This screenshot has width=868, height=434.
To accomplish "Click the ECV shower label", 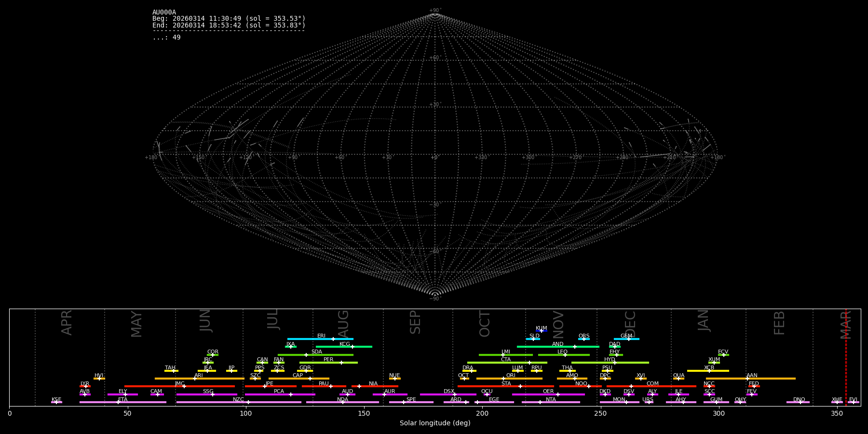I will 723,352.
